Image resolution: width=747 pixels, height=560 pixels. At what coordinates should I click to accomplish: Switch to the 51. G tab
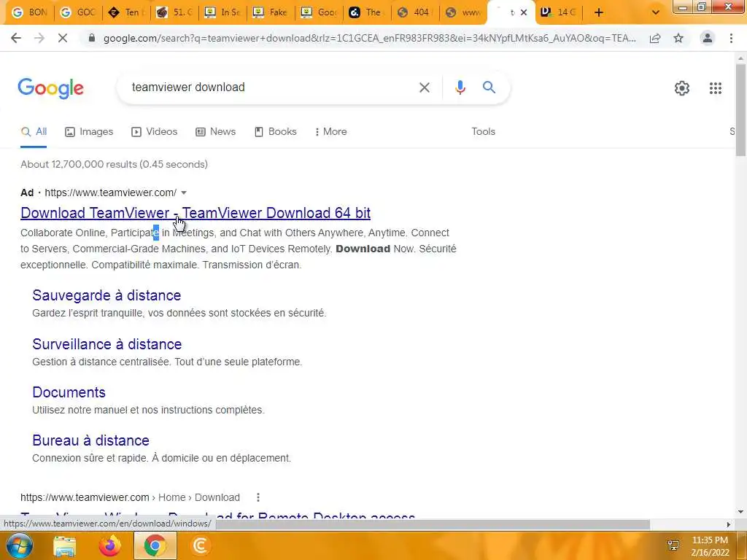(174, 12)
